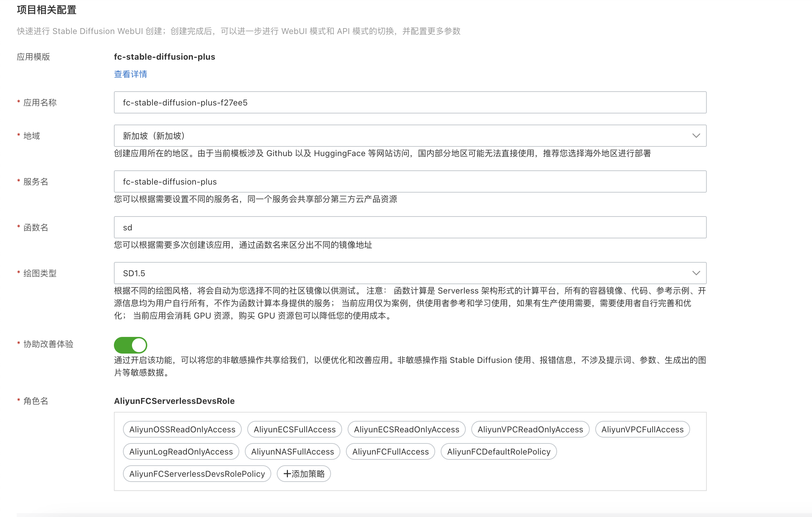The image size is (812, 517).
Task: Click the 绘图类型 chevron arrow icon
Action: 696,273
